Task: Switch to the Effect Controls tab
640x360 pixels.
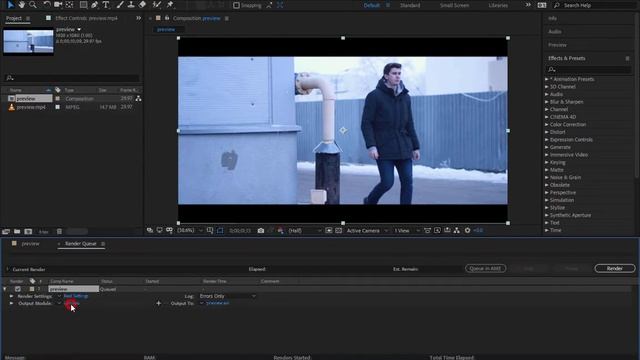Action: [x=86, y=18]
